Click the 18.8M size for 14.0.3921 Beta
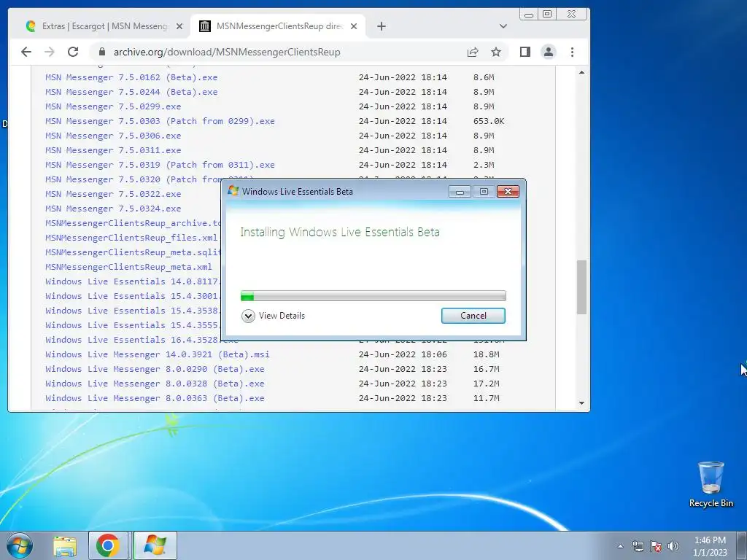 click(x=486, y=354)
